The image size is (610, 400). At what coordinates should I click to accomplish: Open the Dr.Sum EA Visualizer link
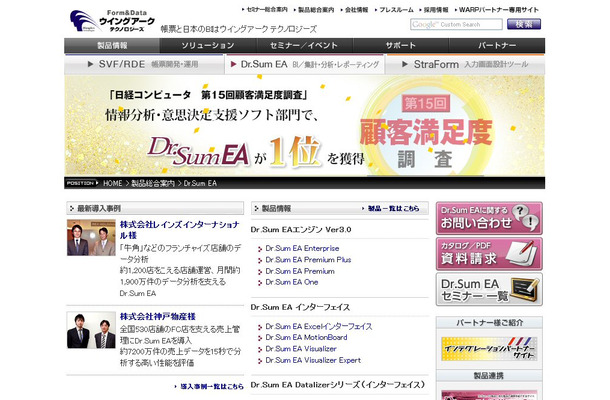pyautogui.click(x=301, y=349)
